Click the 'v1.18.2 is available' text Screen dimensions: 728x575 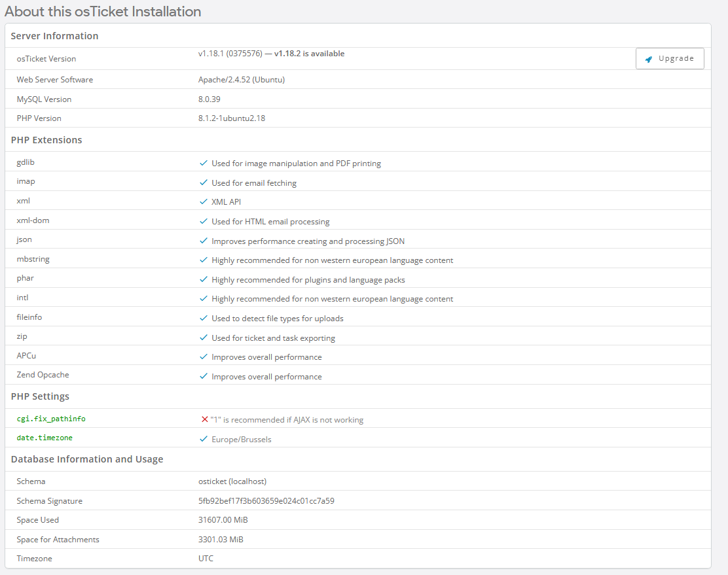[x=309, y=54]
